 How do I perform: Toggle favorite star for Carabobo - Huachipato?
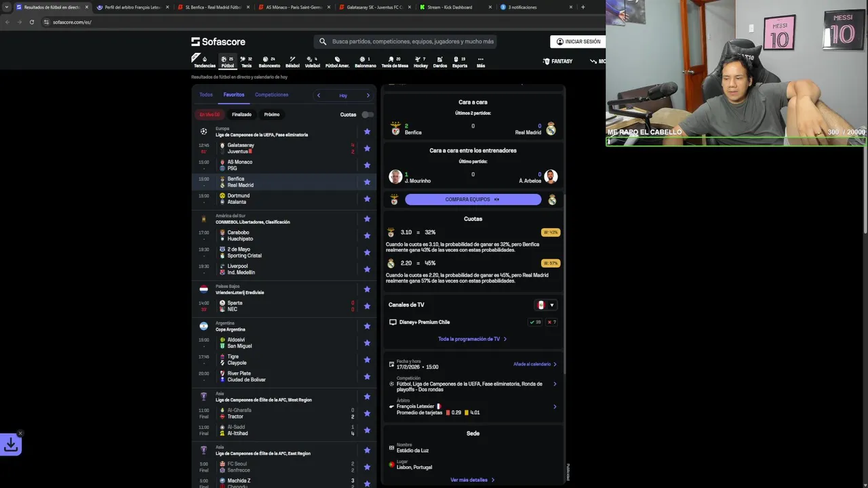tap(367, 236)
